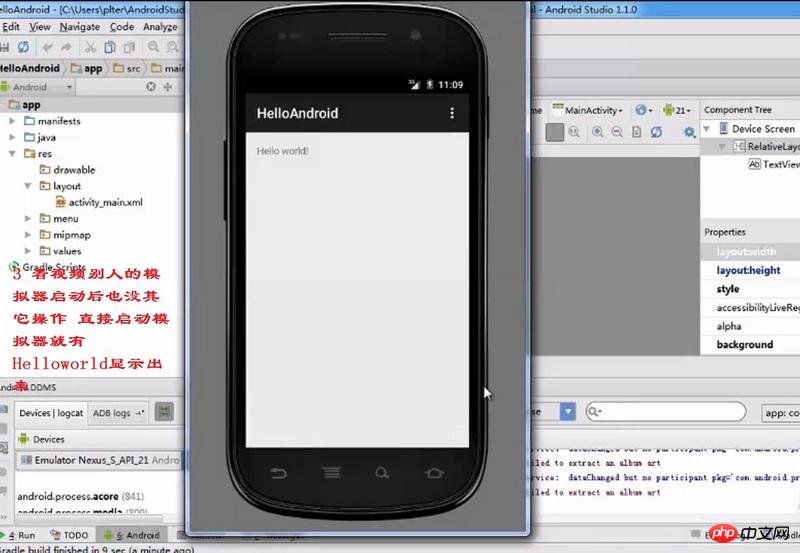Tap the emulator Menu hardware button
Viewport: 800px width, 553px height.
pyautogui.click(x=332, y=473)
